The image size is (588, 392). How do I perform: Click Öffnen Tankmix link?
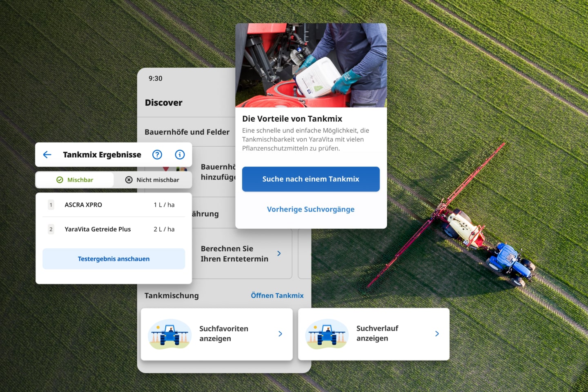pos(277,295)
